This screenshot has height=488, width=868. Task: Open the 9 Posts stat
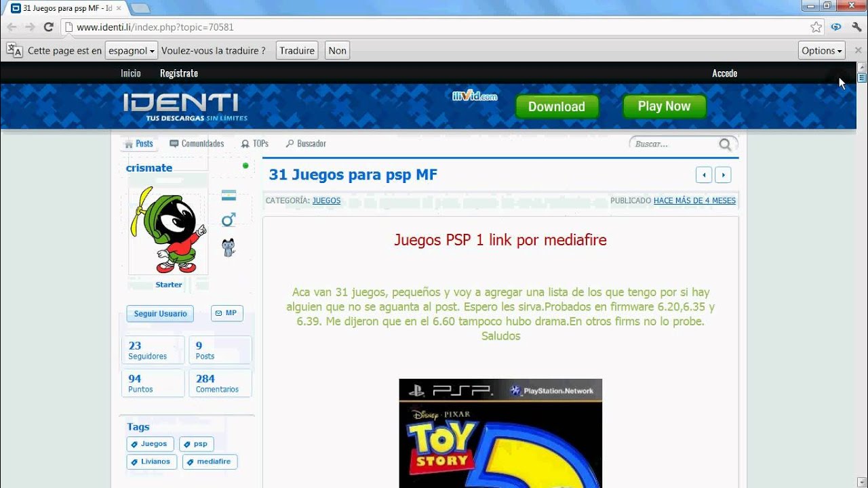(220, 350)
